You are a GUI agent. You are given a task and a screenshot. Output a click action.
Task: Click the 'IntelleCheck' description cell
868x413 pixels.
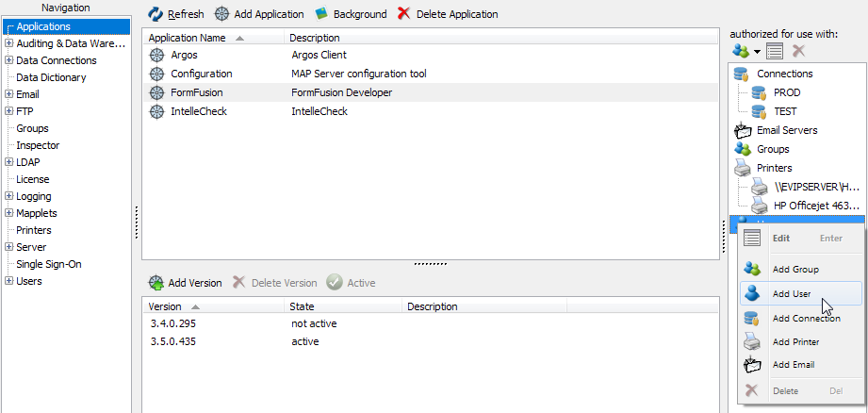point(319,111)
